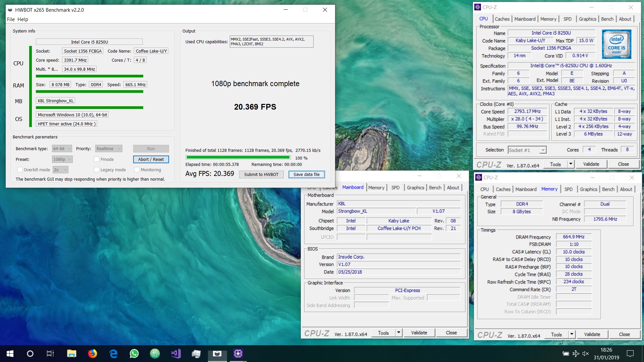Viewport: 644px width, 362px height.
Task: Open File Explorer from taskbar
Action: click(71, 354)
